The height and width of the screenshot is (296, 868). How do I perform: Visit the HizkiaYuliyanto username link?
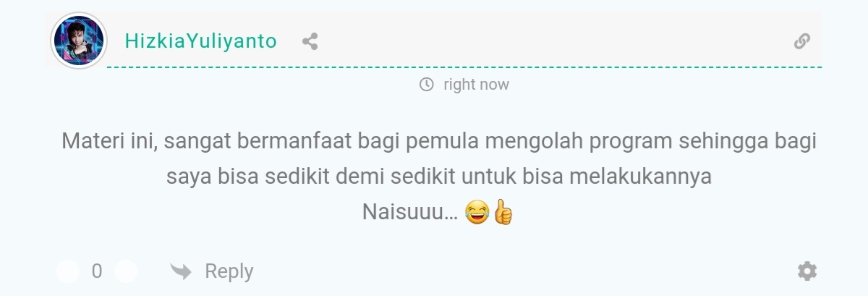(201, 41)
